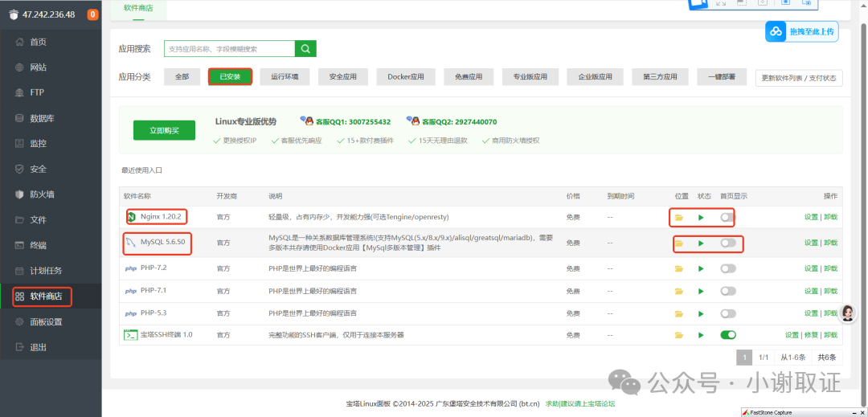Enable homepage display for Nginx 1.20.2

pyautogui.click(x=728, y=218)
